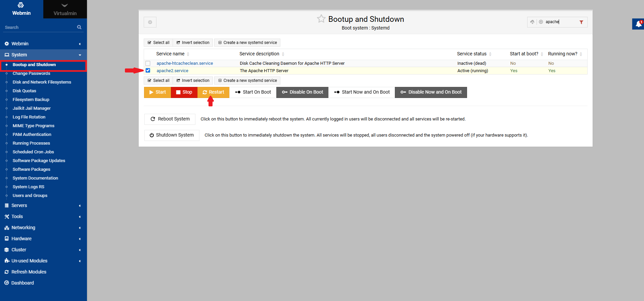Open Disk Quotas in sidebar
This screenshot has height=301, width=644.
[24, 91]
